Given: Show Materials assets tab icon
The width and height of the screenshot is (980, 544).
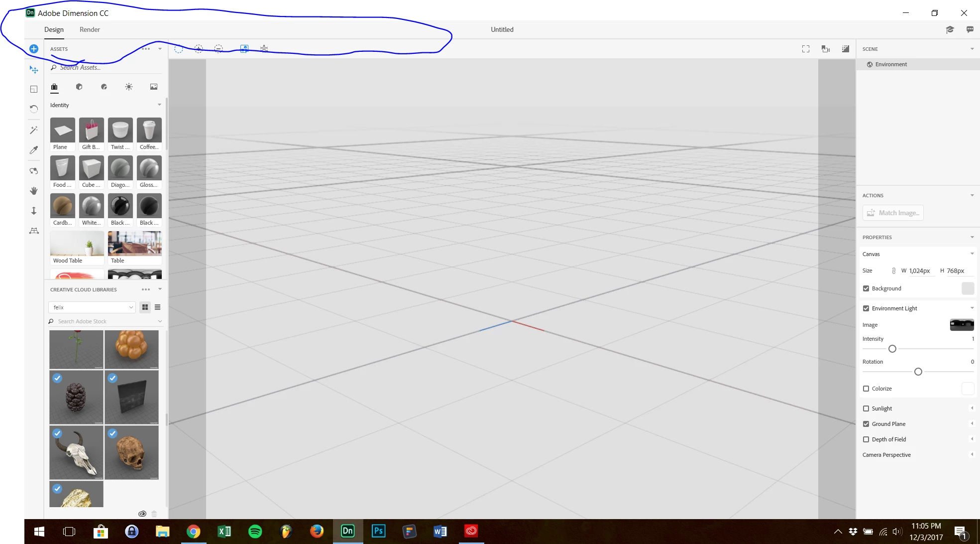Looking at the screenshot, I should [104, 87].
